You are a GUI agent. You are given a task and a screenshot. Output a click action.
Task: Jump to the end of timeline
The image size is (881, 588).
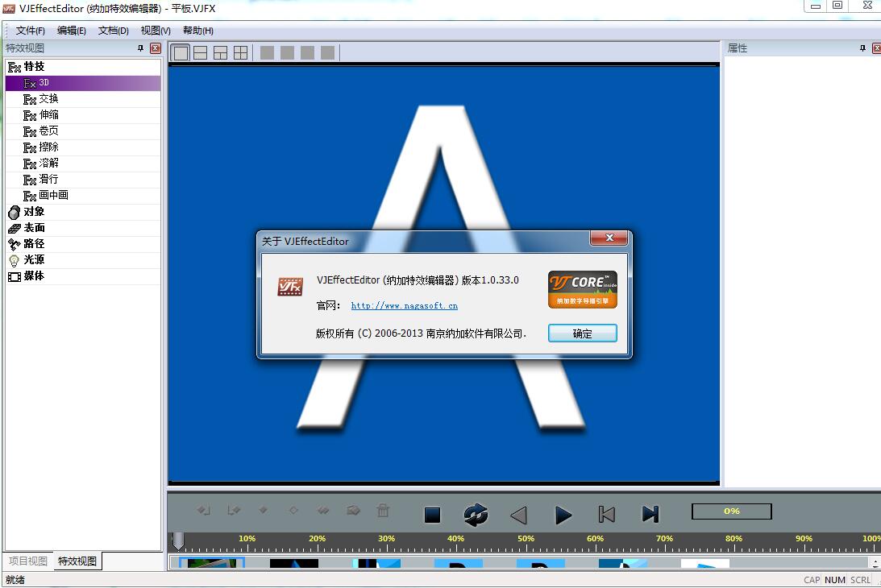coord(650,515)
